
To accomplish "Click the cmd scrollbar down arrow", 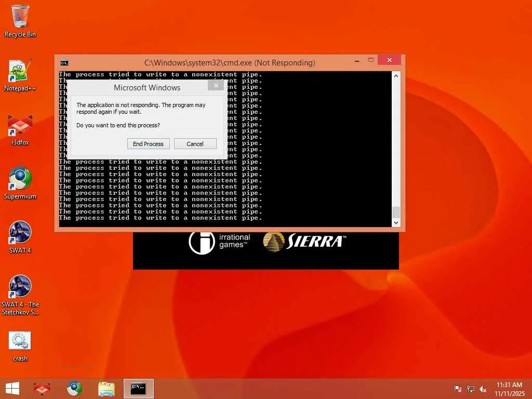I will (396, 223).
